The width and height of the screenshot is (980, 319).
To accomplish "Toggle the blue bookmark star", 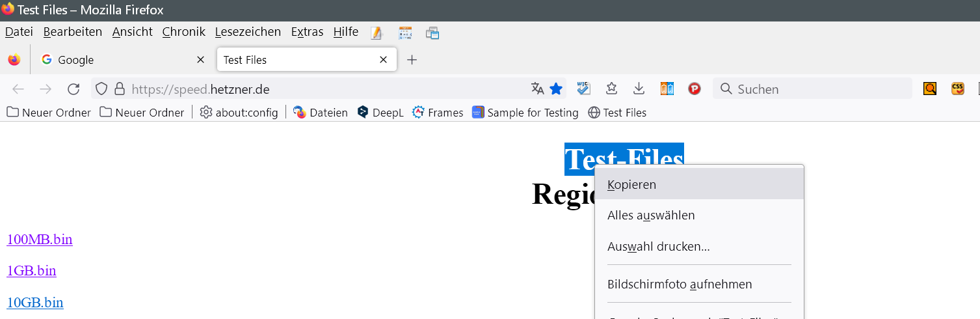I will 556,89.
